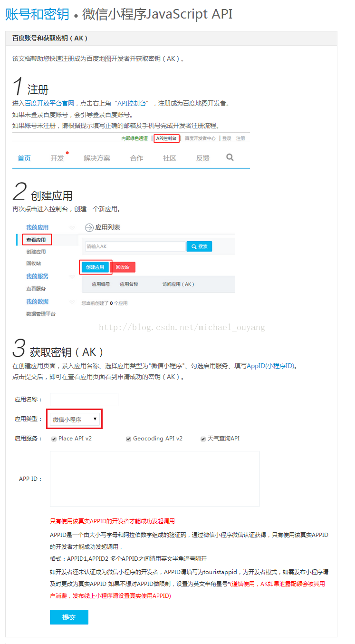Click the red 回收站 button
The height and width of the screenshot is (644, 355).
123,267
